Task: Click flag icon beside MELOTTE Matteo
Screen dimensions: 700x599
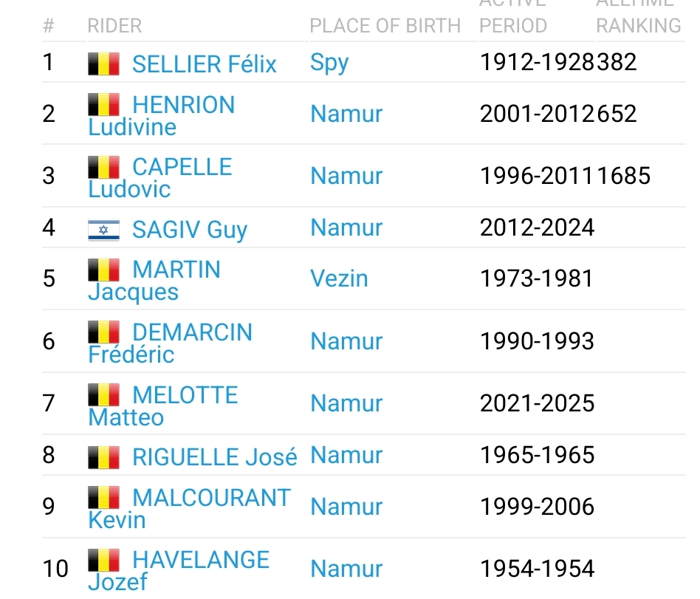Action: tap(103, 394)
